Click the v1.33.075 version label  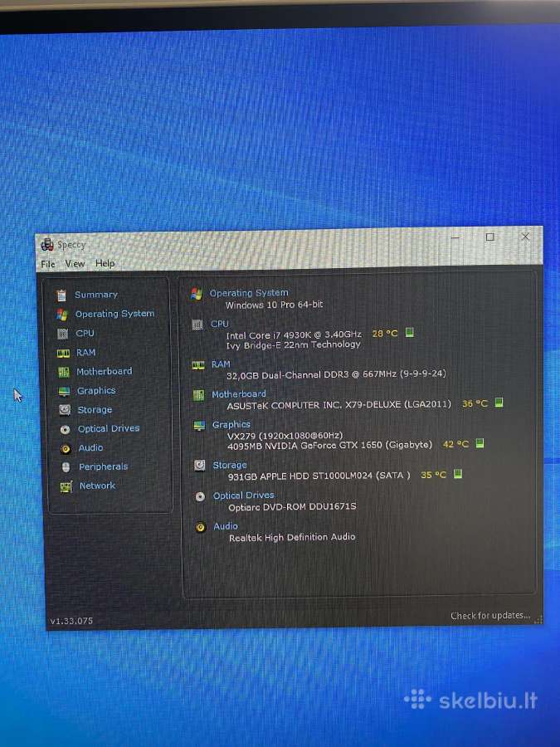(x=71, y=621)
